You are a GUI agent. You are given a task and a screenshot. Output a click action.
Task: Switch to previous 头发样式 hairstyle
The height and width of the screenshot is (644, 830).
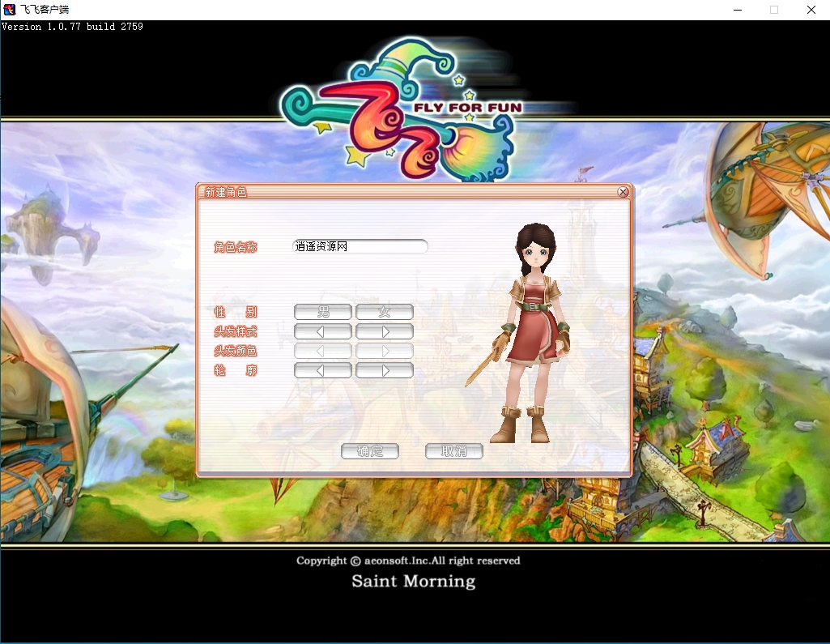pyautogui.click(x=323, y=331)
